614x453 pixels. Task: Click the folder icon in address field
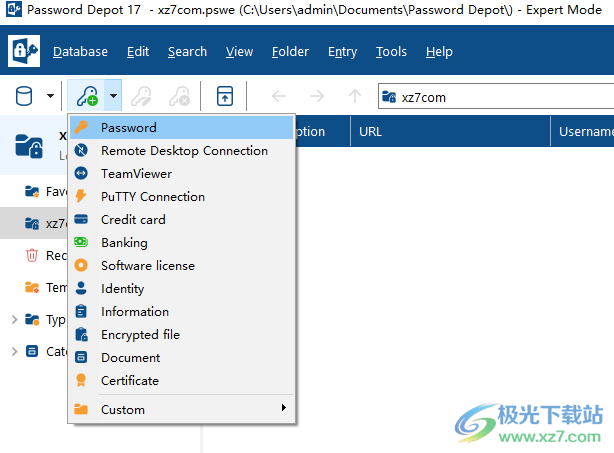click(389, 96)
